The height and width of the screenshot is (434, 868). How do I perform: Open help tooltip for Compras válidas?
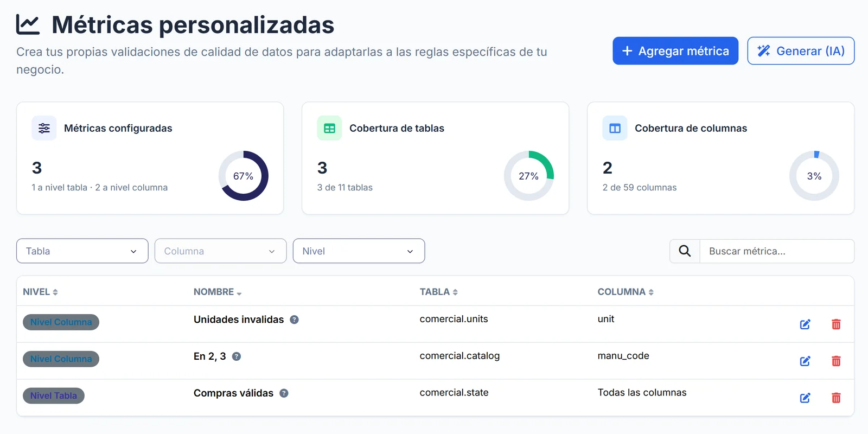click(284, 393)
